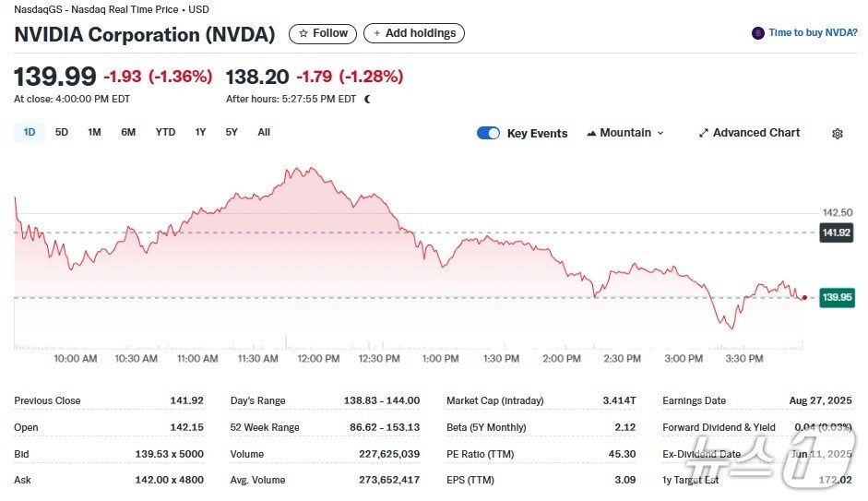This screenshot has width=868, height=501.
Task: Click Add holdings plus button
Action: (x=414, y=33)
